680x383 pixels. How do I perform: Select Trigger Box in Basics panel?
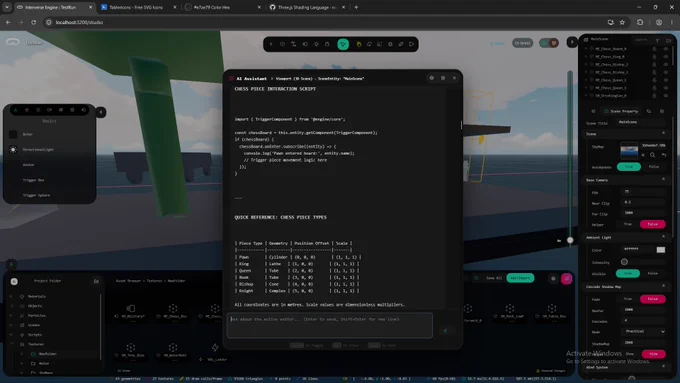pos(33,180)
